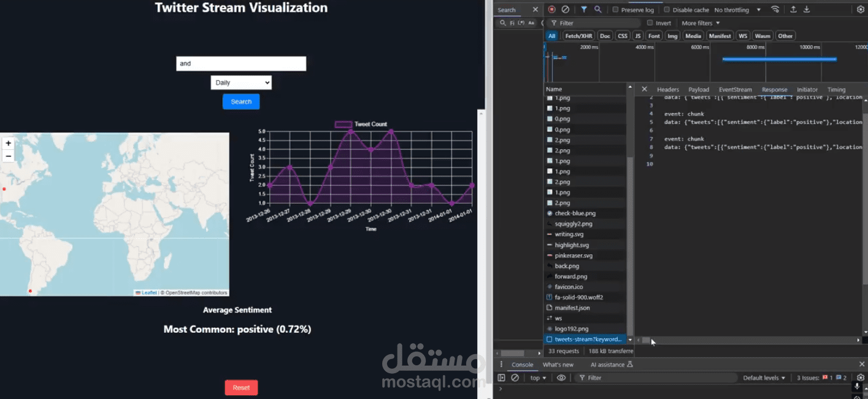Toggle the network filter funnel icon
Screen dimensions: 868x399
(583, 10)
